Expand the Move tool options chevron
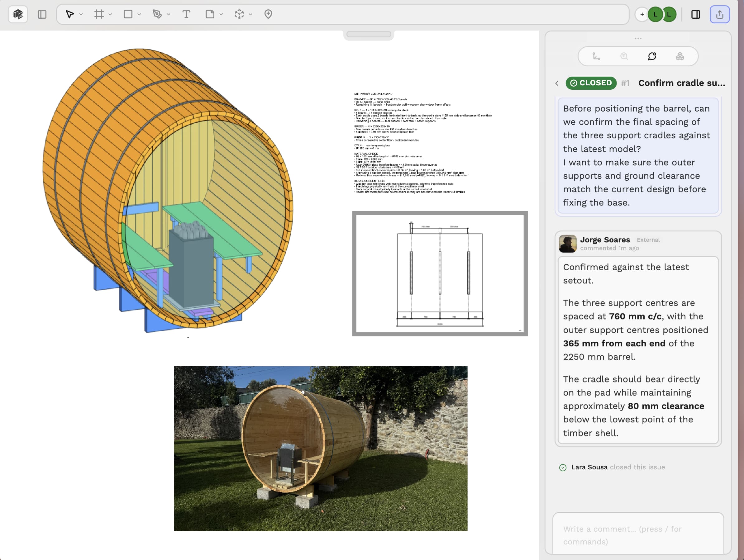The width and height of the screenshot is (744, 560). (x=81, y=14)
